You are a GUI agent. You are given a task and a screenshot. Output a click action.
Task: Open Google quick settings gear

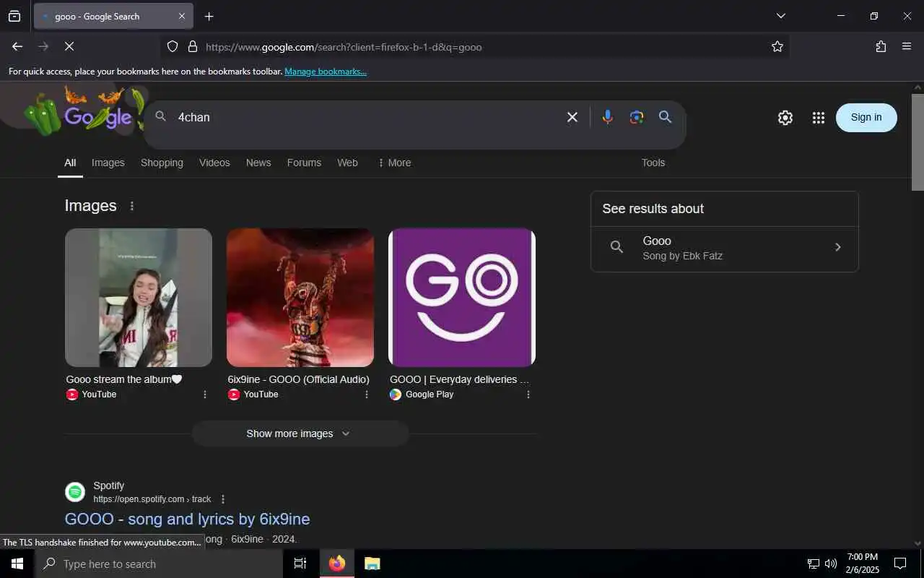(785, 118)
